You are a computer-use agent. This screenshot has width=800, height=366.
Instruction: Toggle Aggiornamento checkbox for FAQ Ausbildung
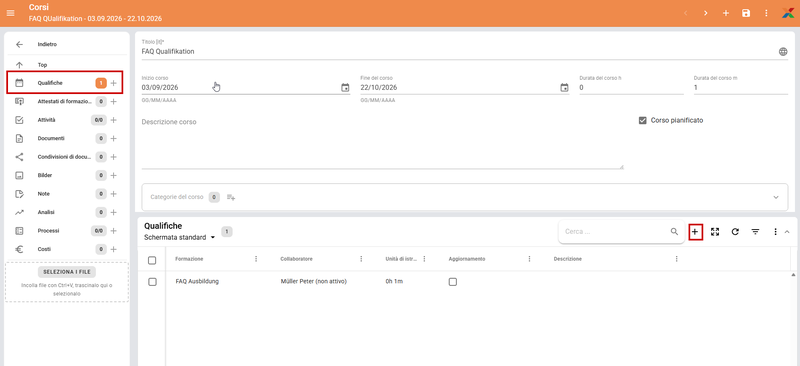click(453, 282)
